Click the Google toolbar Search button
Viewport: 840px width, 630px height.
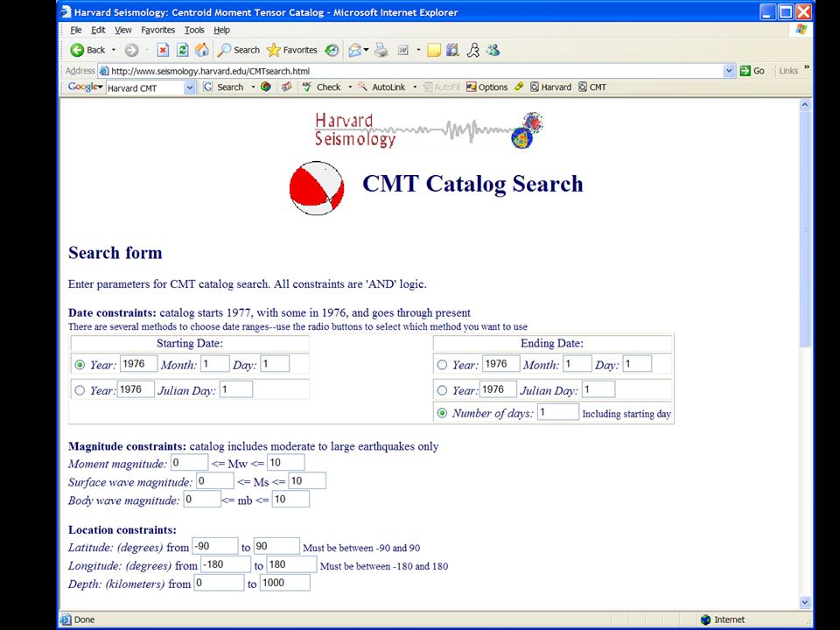point(223,87)
